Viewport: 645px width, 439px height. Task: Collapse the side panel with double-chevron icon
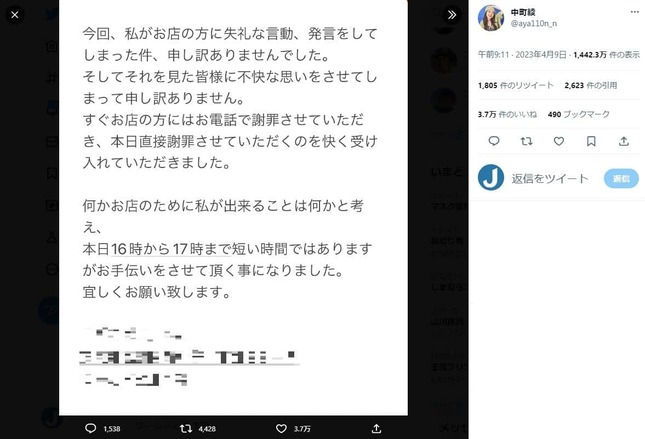pos(452,15)
